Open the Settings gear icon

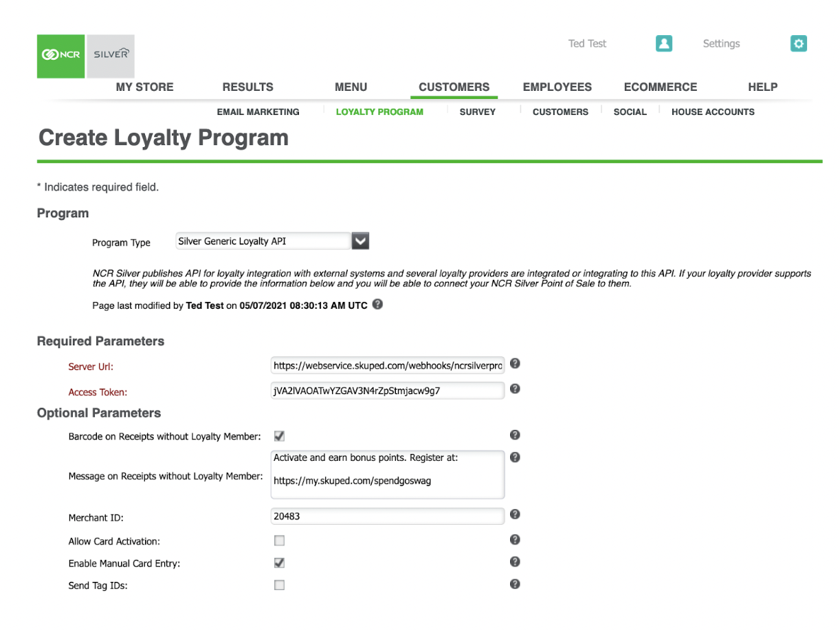pyautogui.click(x=798, y=43)
